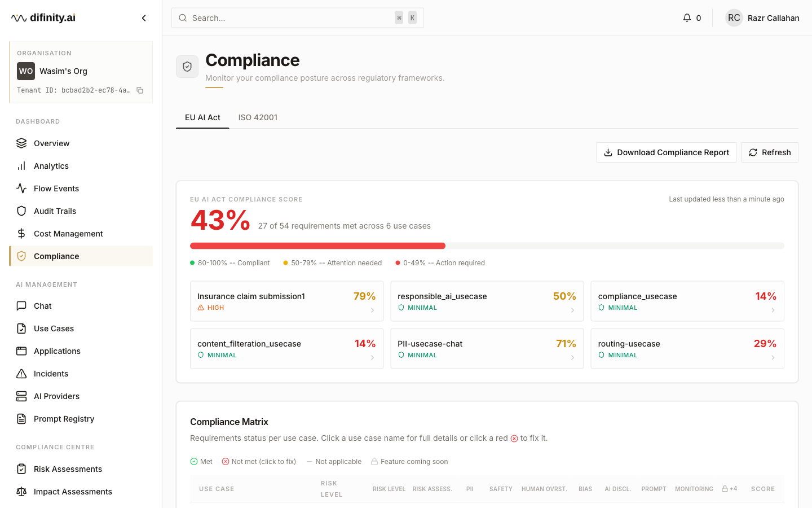Switch to the ISO 42001 tab
Viewport: 812px width, 508px height.
(x=258, y=117)
